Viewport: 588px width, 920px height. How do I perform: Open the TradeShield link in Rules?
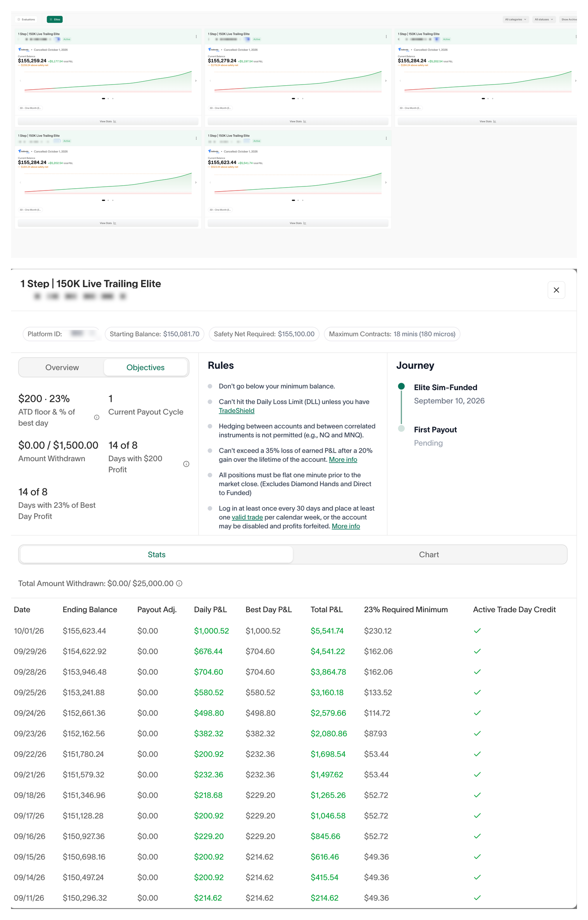pos(236,411)
